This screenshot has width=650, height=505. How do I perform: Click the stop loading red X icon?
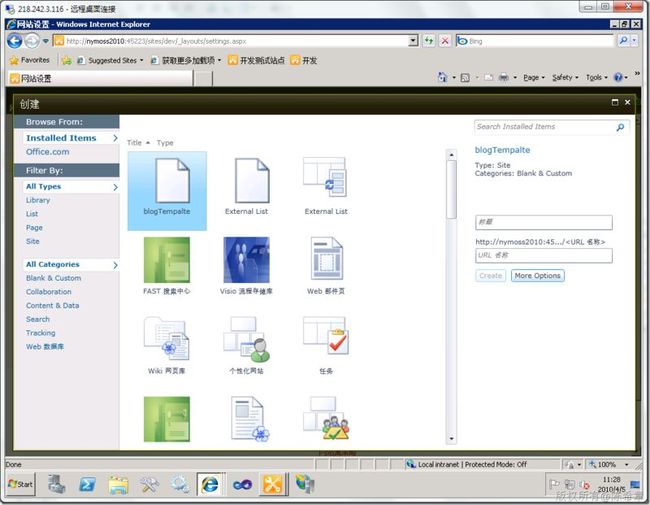point(445,41)
